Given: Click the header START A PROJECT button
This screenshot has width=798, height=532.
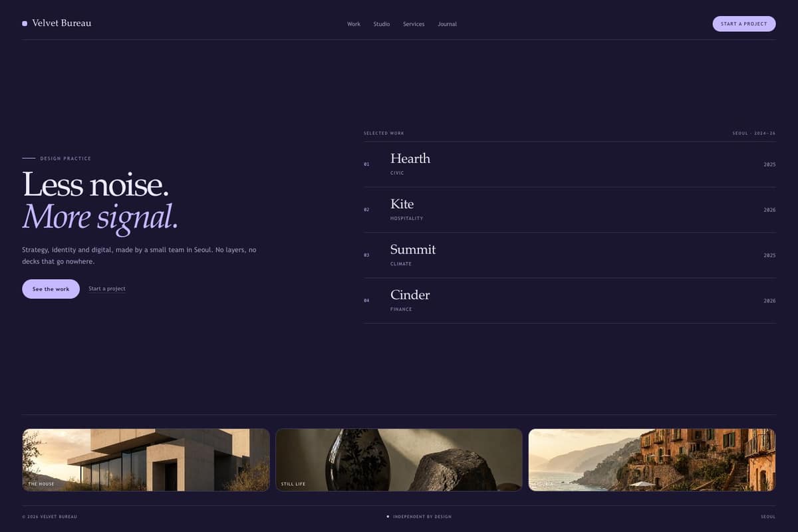Looking at the screenshot, I should 744,24.
